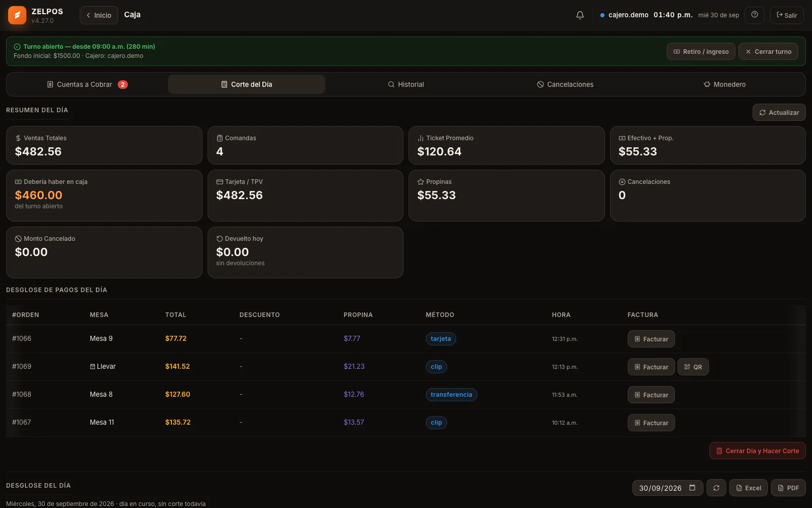Image resolution: width=812 pixels, height=508 pixels.
Task: Click the help question mark icon
Action: tap(755, 15)
